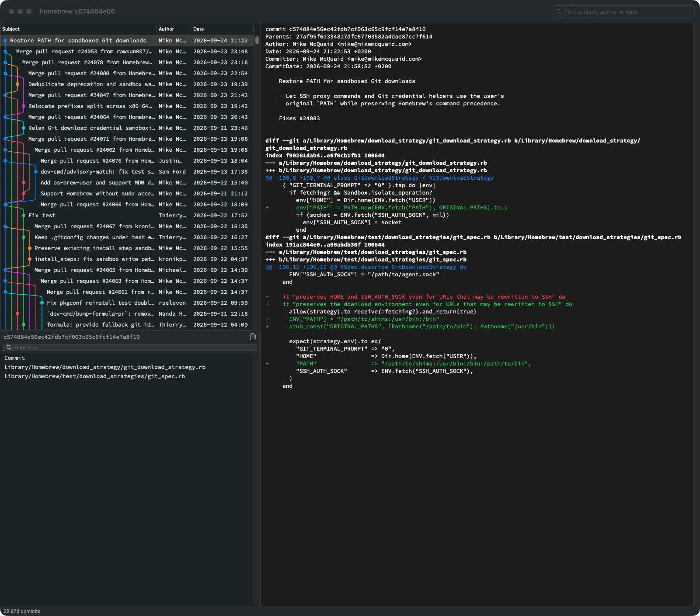Select 'Merge pull request #24076' by Justin
This screenshot has width=700, height=616.
(127, 161)
